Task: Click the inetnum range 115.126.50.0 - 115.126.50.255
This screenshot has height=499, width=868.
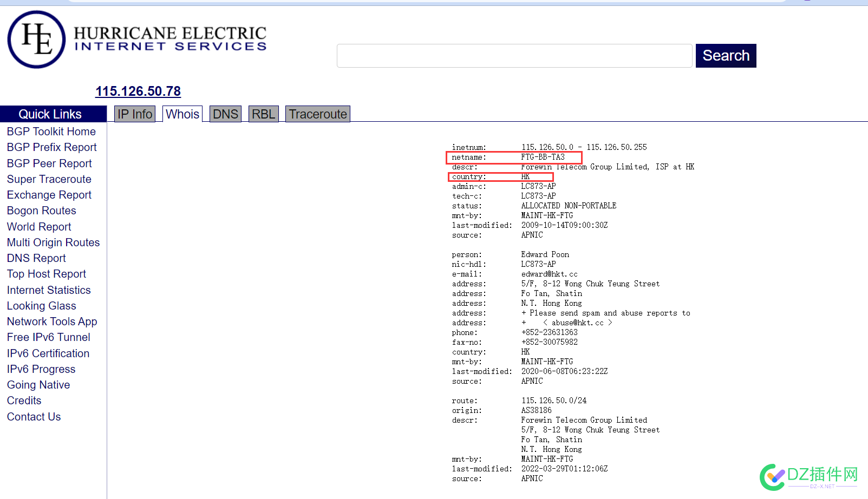Action: 584,147
